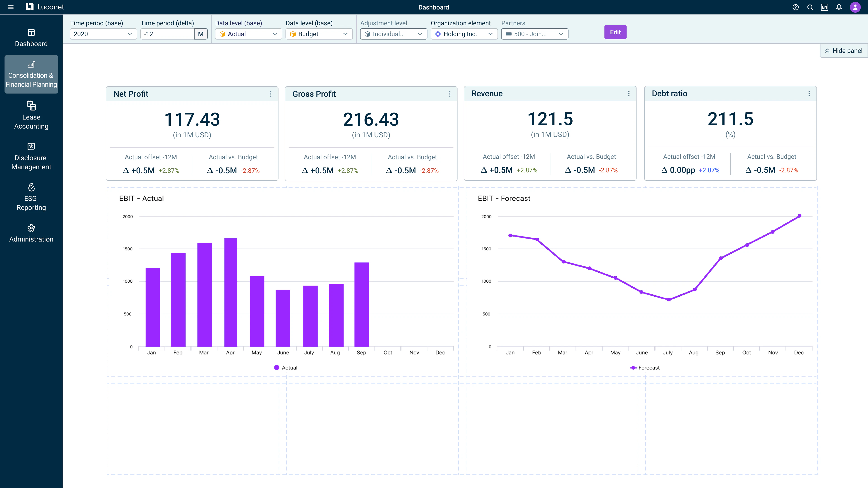Open the Partners dropdown showing 500 - Join...
The image size is (868, 488).
[534, 34]
